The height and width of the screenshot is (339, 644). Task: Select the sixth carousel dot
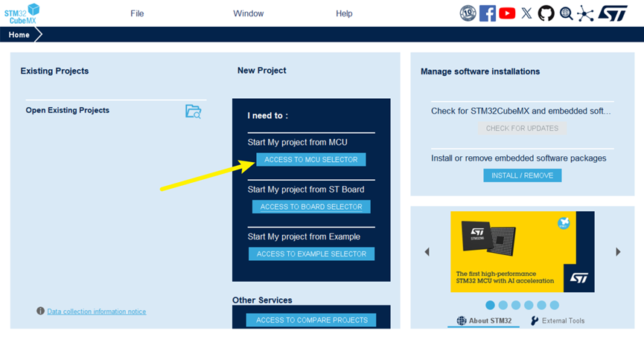pos(555,305)
